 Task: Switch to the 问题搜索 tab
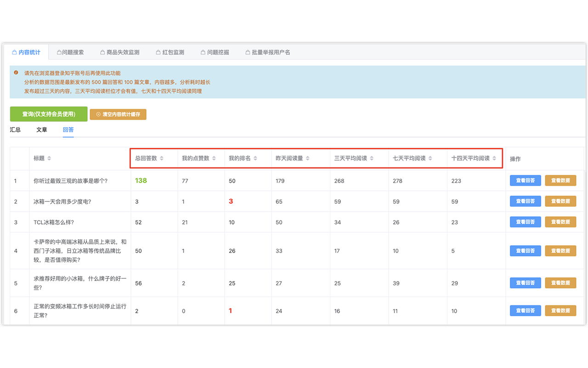(x=70, y=52)
